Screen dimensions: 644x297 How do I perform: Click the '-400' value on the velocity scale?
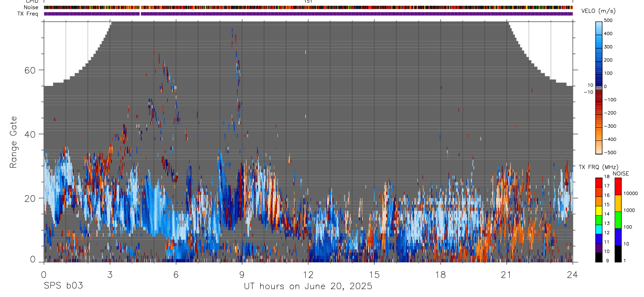[610, 139]
